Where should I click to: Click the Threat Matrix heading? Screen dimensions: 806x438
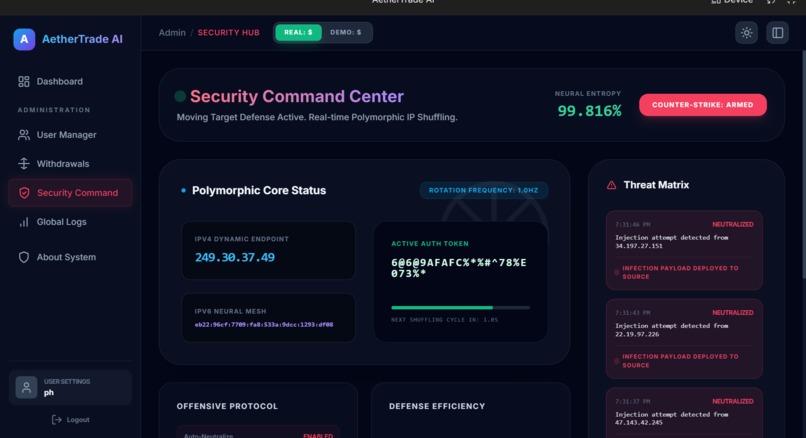(x=656, y=185)
